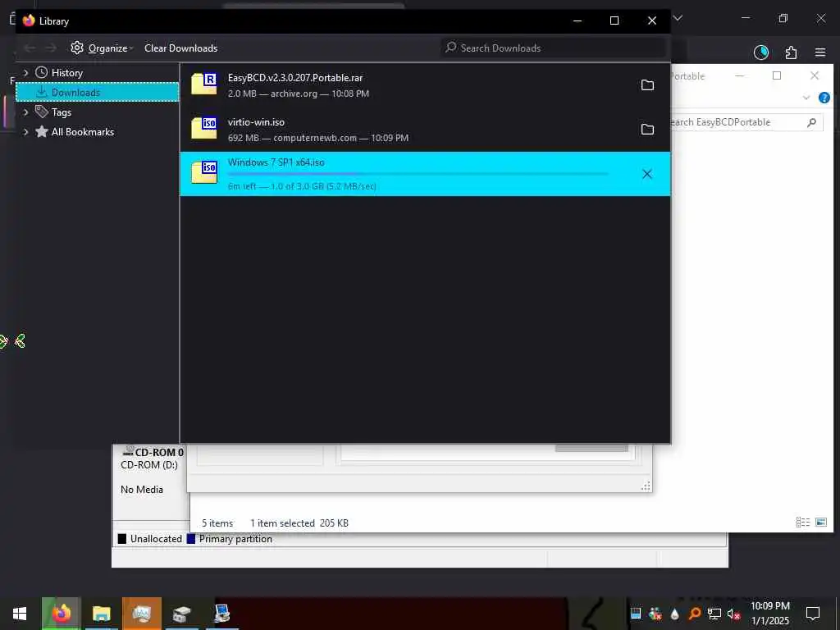Go back in Library navigation
The image size is (840, 630).
coord(30,48)
